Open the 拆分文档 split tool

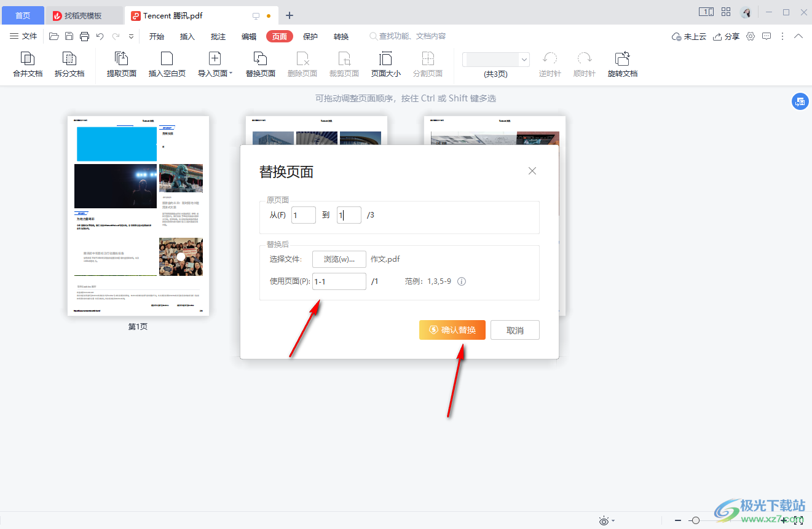click(69, 65)
